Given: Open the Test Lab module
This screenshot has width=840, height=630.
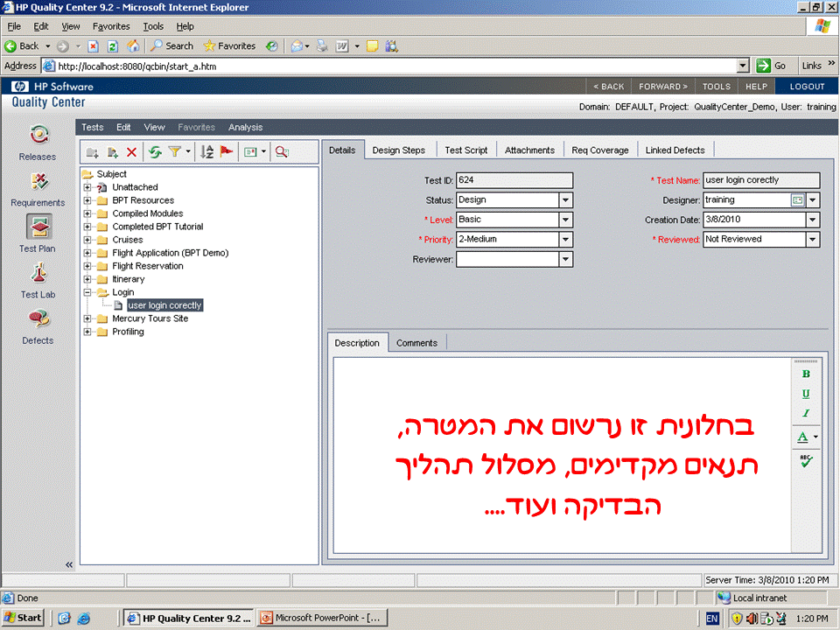Looking at the screenshot, I should (x=38, y=281).
